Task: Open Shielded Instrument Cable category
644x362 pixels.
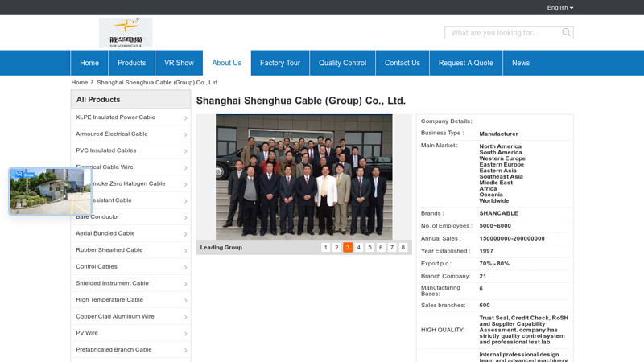Action: [x=112, y=283]
